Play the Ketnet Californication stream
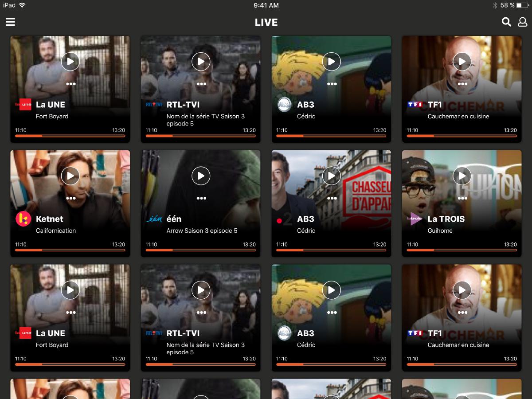The image size is (532, 399). tap(70, 176)
